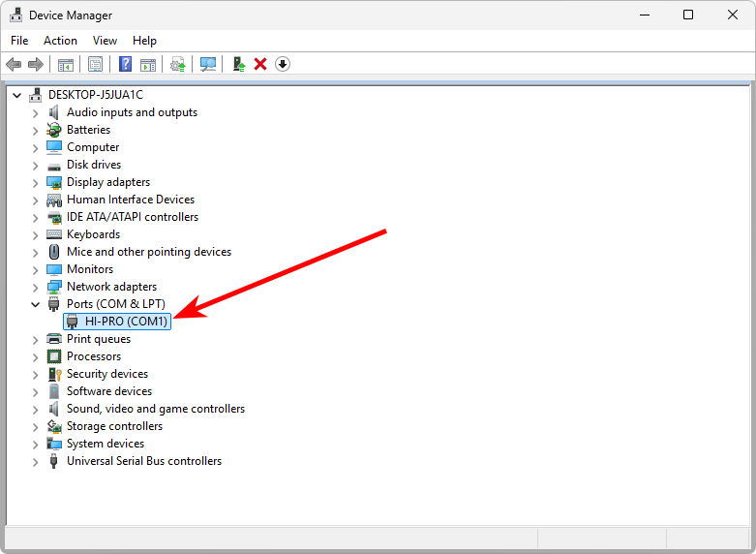Click the Help toolbar icon with question mark
The image size is (756, 554).
(x=125, y=64)
